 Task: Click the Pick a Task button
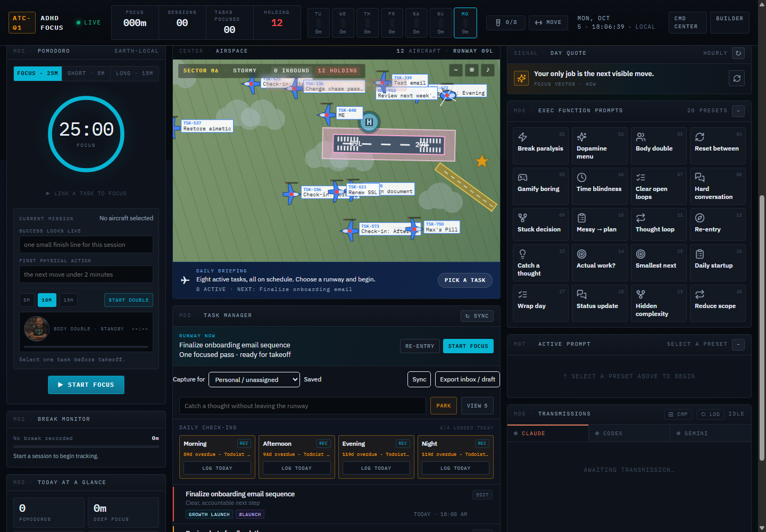[465, 280]
